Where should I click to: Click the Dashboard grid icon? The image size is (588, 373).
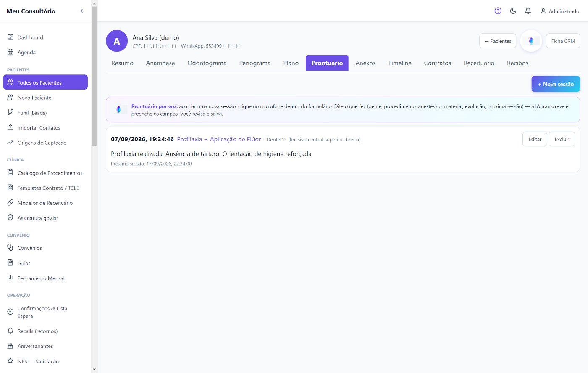click(x=10, y=37)
